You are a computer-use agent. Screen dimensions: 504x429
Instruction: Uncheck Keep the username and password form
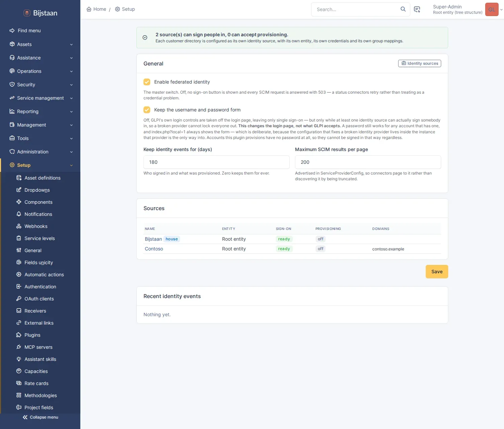coord(147,110)
